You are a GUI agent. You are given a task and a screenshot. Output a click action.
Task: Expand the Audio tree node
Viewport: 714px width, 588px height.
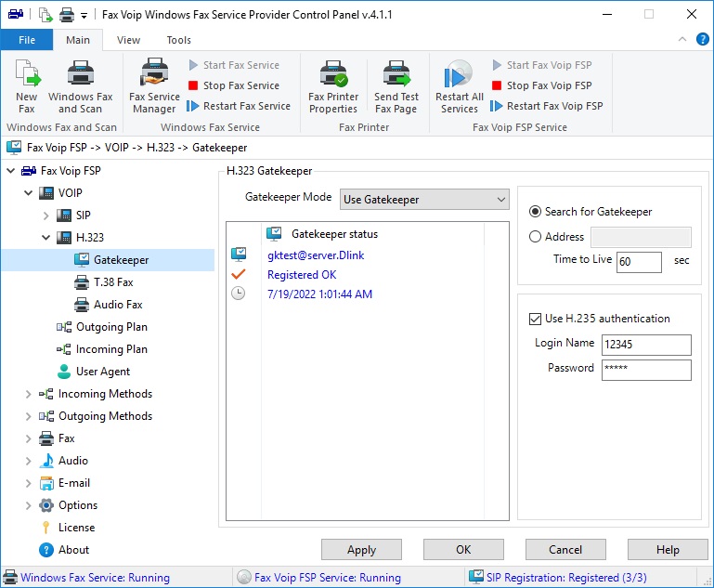pyautogui.click(x=28, y=461)
